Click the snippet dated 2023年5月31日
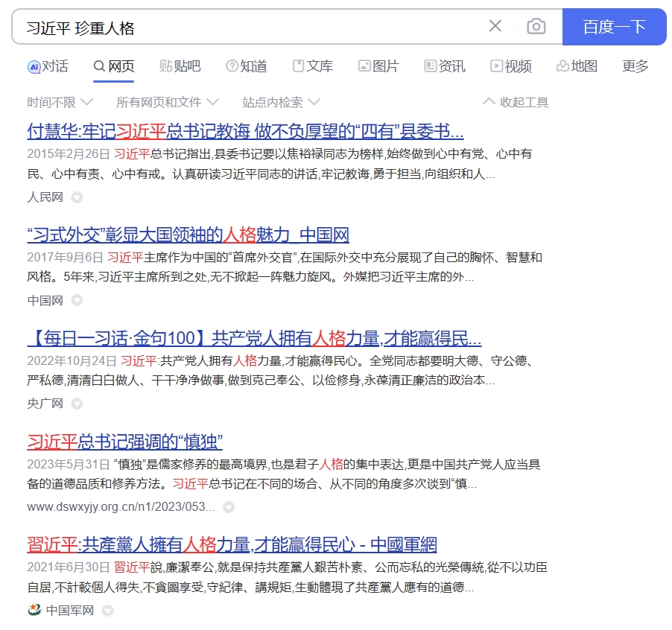 (x=284, y=474)
